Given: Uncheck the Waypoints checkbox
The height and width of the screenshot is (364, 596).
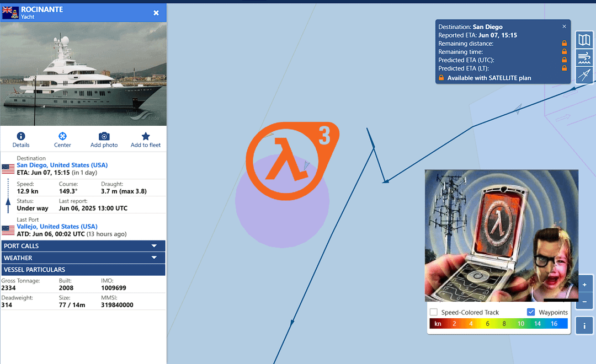Looking at the screenshot, I should pos(531,312).
